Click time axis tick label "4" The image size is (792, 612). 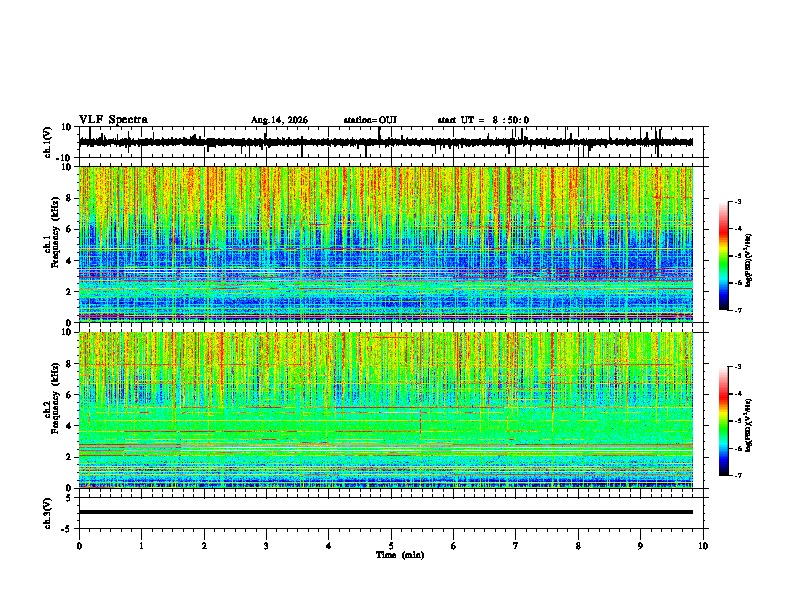[329, 546]
